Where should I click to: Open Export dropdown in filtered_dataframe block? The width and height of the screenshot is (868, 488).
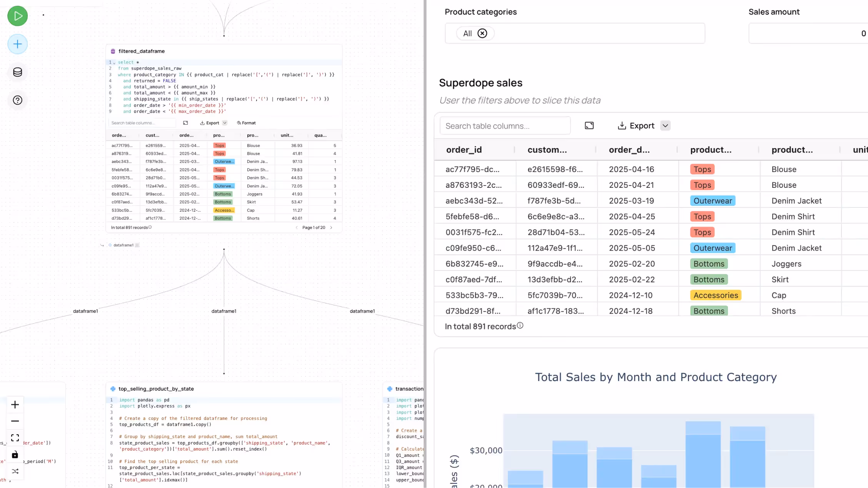(225, 123)
